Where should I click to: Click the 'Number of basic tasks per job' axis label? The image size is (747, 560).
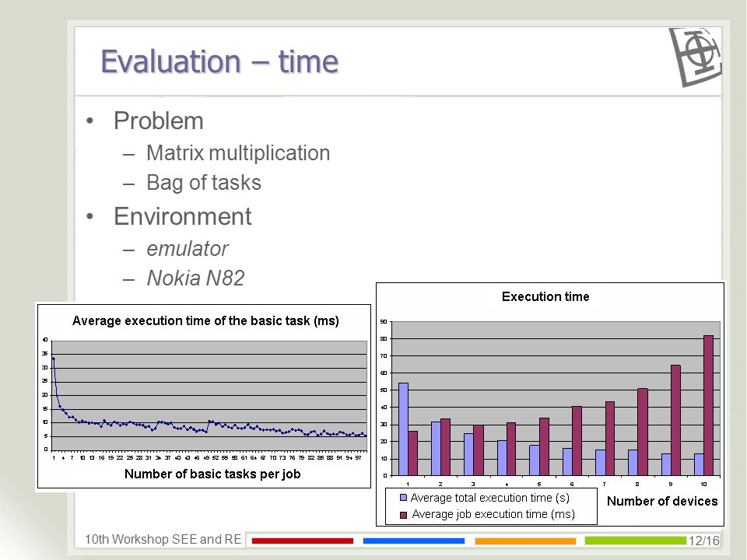click(212, 474)
